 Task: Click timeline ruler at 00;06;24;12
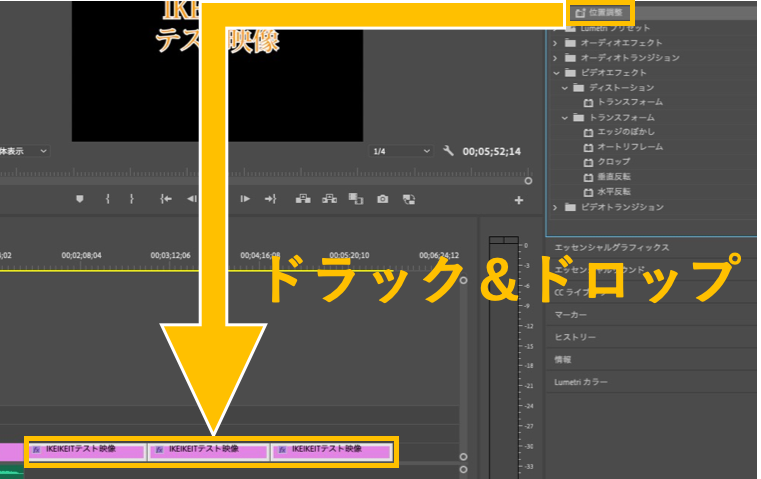[x=439, y=255]
